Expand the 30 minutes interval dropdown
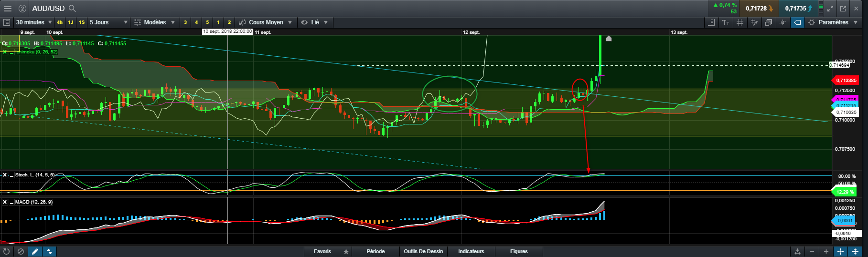The width and height of the screenshot is (868, 257). [34, 22]
